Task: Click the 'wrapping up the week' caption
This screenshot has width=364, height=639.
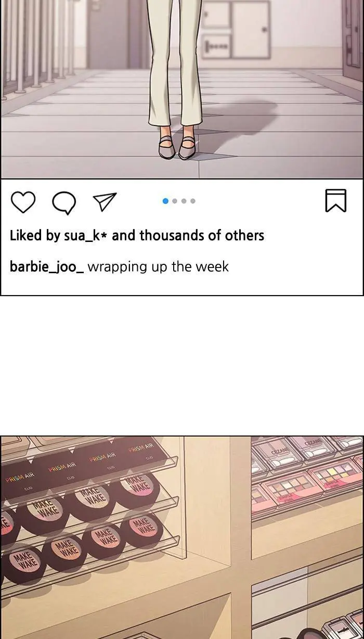Action: pyautogui.click(x=158, y=267)
